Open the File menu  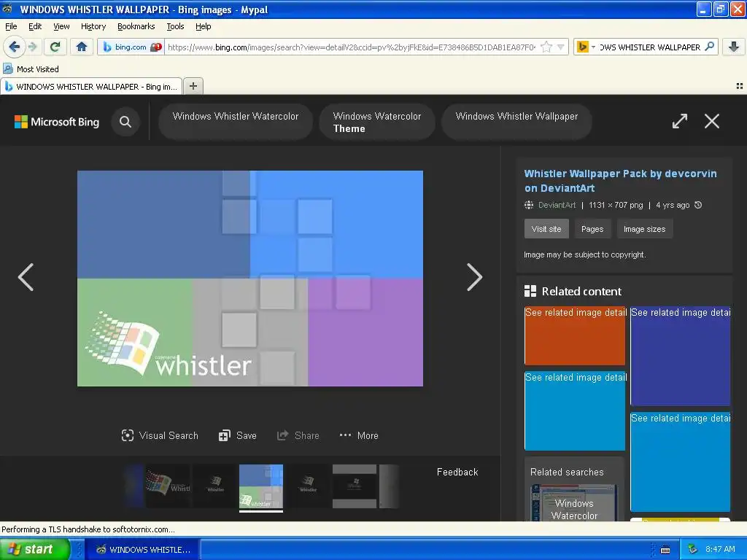click(x=10, y=26)
